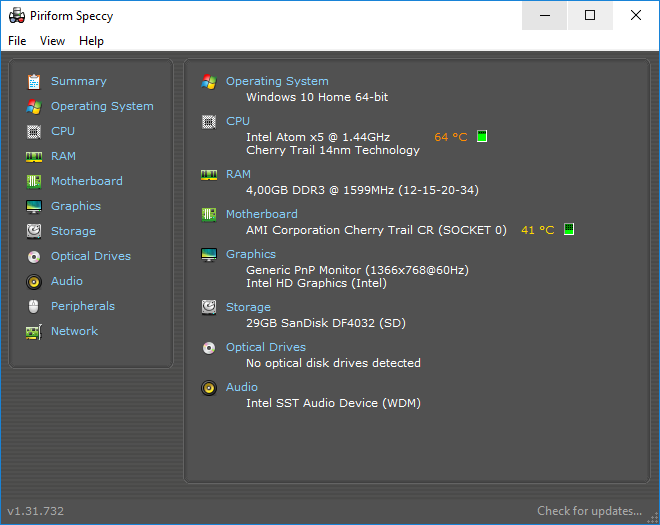The width and height of the screenshot is (660, 525).
Task: Click Check for updates link
Action: [589, 511]
